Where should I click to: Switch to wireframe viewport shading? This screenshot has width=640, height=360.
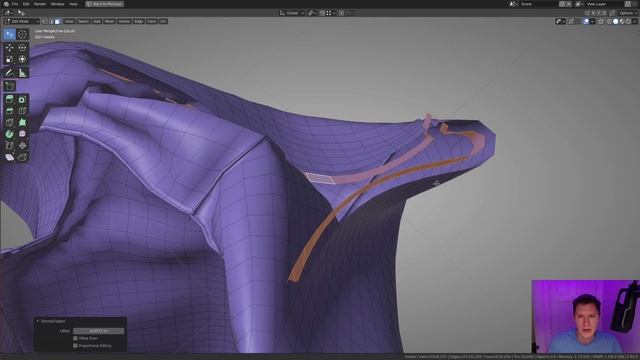click(x=609, y=21)
